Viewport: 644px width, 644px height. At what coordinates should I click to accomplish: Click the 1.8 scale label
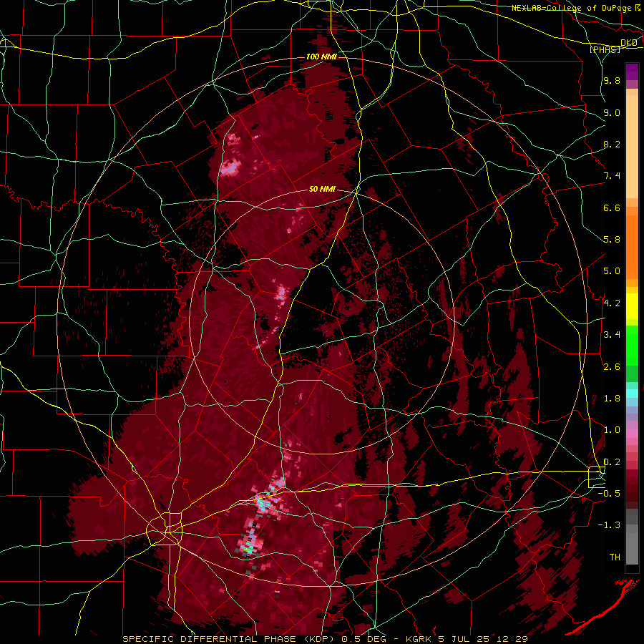(612, 399)
